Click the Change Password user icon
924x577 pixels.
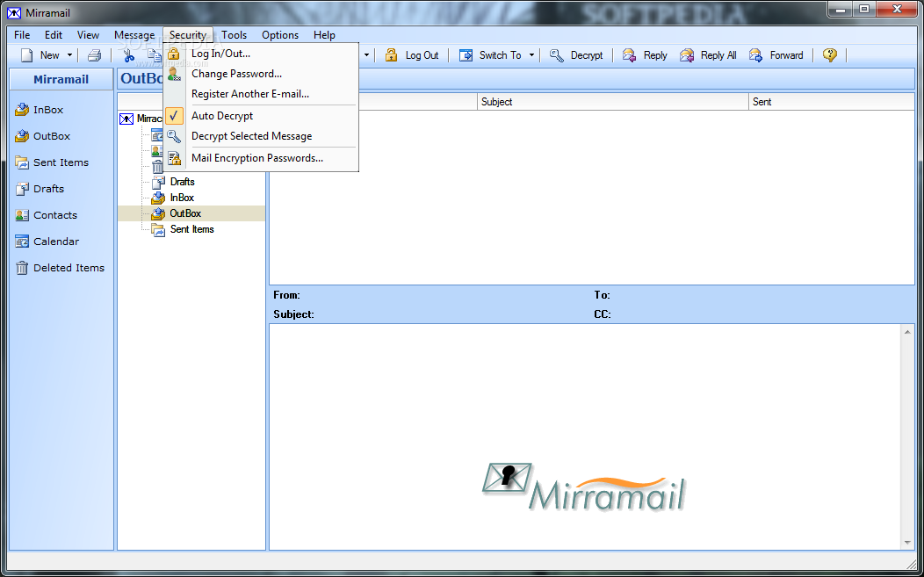coord(174,75)
